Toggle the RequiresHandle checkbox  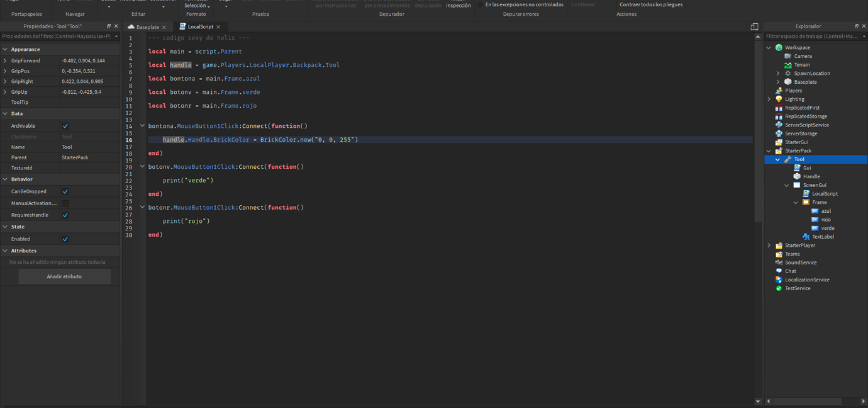[x=65, y=215]
